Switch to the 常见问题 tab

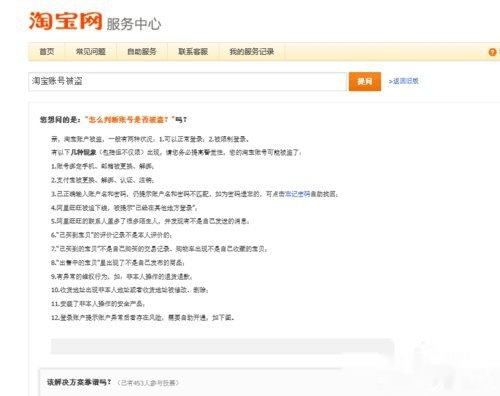coord(91,52)
